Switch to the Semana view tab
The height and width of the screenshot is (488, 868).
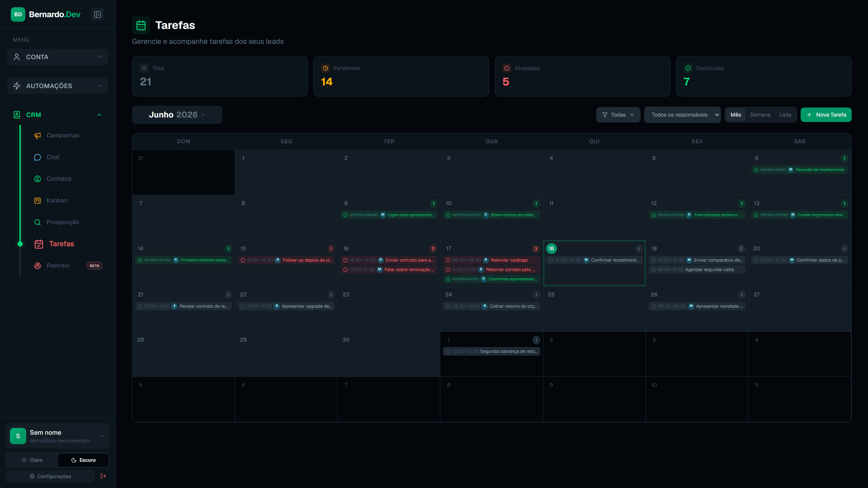760,115
